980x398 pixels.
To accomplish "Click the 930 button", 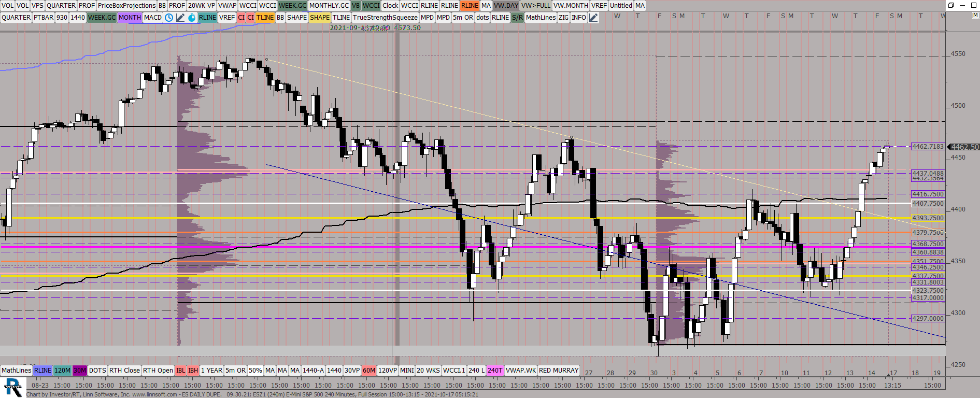I will coord(62,18).
